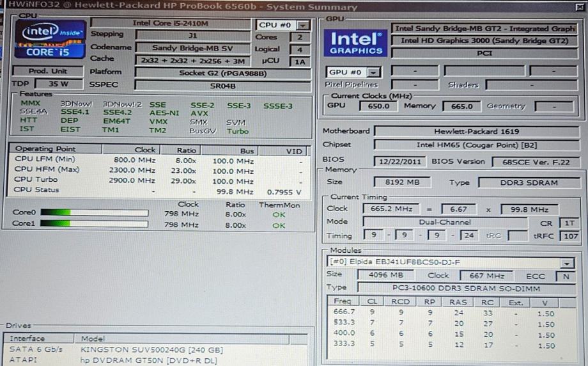Click the Prod. Unit button
588x366 pixels.
click(x=48, y=71)
